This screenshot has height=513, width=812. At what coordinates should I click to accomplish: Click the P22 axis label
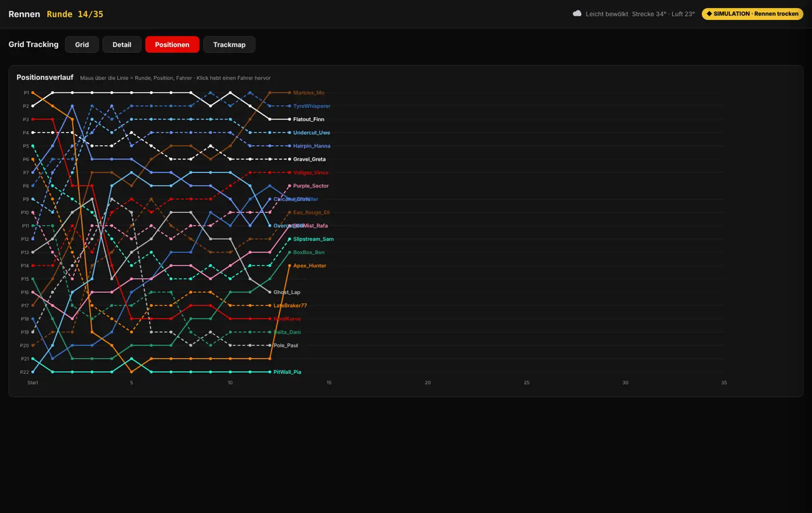[x=24, y=372]
